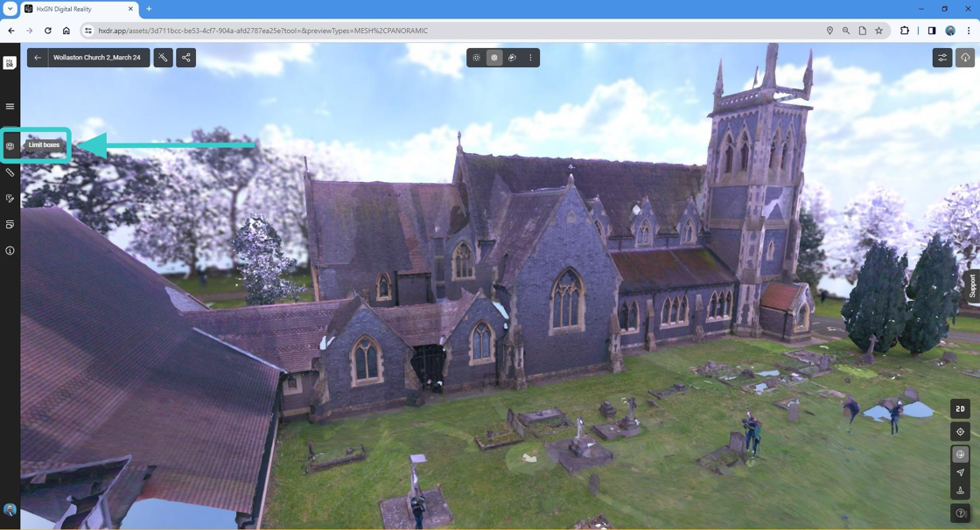Activate the orbit navigation button

pyautogui.click(x=961, y=455)
